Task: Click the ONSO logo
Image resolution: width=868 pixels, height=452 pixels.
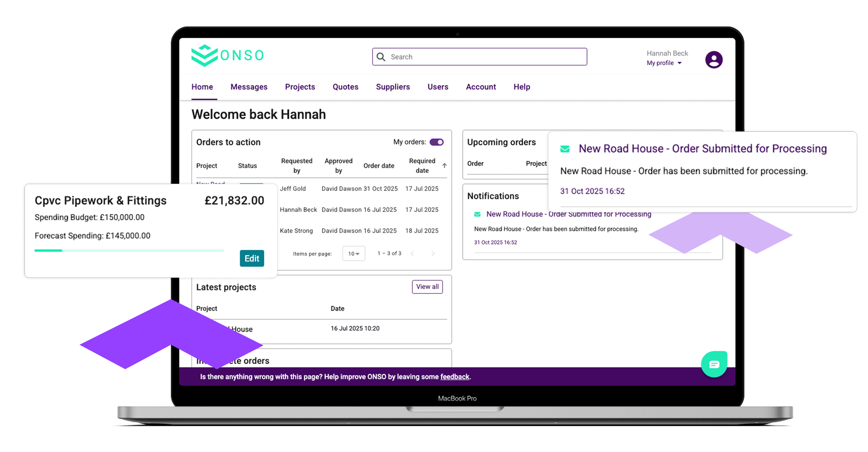Action: coord(228,55)
